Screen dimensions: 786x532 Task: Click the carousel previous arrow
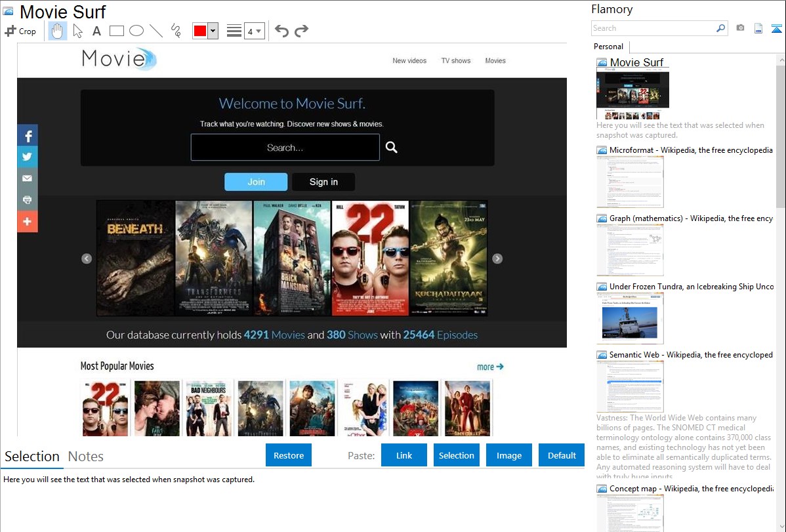(x=87, y=258)
